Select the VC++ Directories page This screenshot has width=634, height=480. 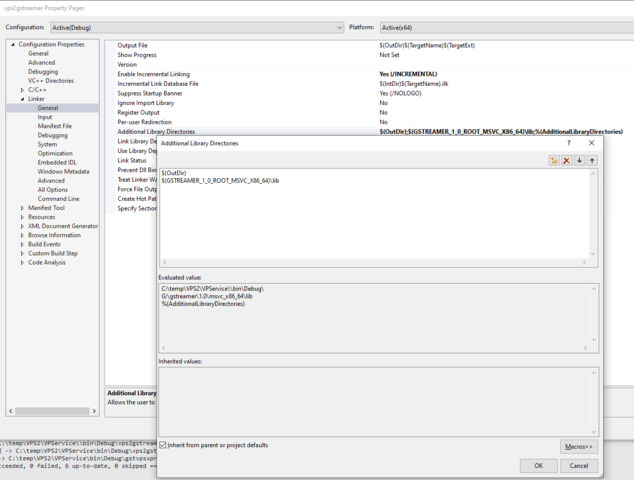50,81
